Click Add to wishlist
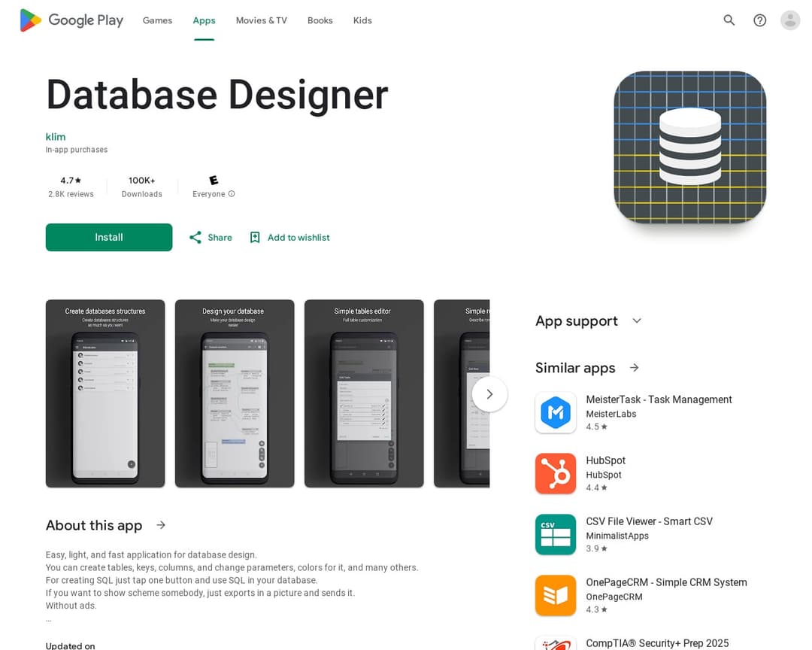Screen dimensions: 812x650 pos(298,238)
